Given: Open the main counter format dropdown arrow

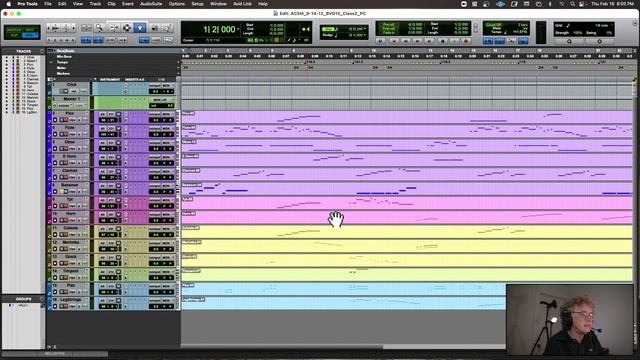Looking at the screenshot, I should pyautogui.click(x=238, y=29).
